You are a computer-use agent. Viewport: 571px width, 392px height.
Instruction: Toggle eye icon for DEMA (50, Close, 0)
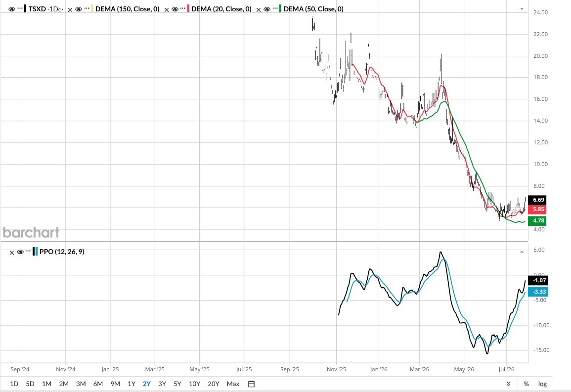point(267,9)
